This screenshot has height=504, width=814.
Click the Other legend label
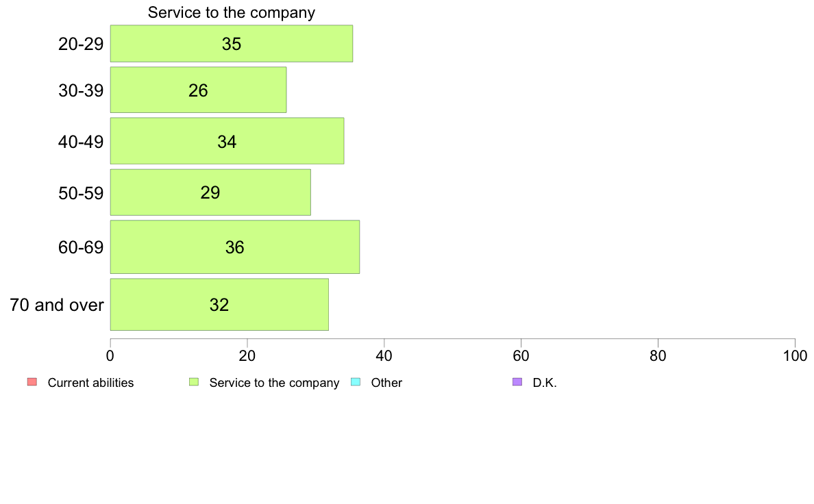(386, 383)
